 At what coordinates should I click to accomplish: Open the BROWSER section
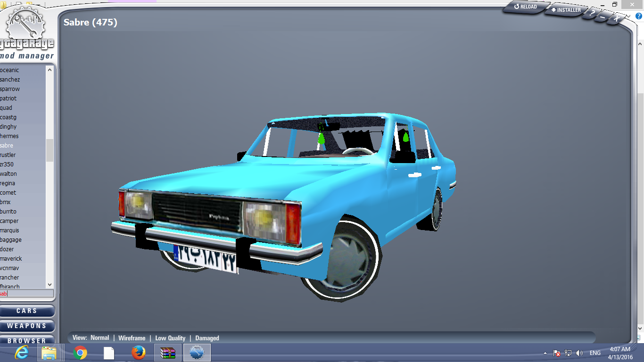point(27,340)
